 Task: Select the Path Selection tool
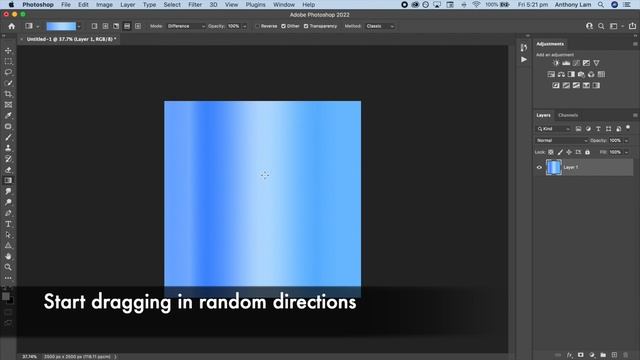[x=8, y=235]
